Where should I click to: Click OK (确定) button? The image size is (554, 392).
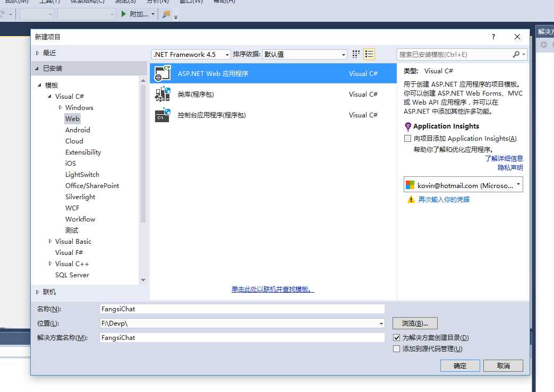460,365
